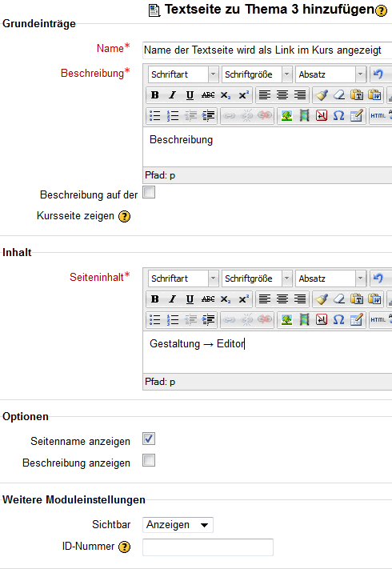Open Absatz dropdown in Beschreibung editor
Image resolution: width=392 pixels, height=569 pixels.
click(x=330, y=74)
